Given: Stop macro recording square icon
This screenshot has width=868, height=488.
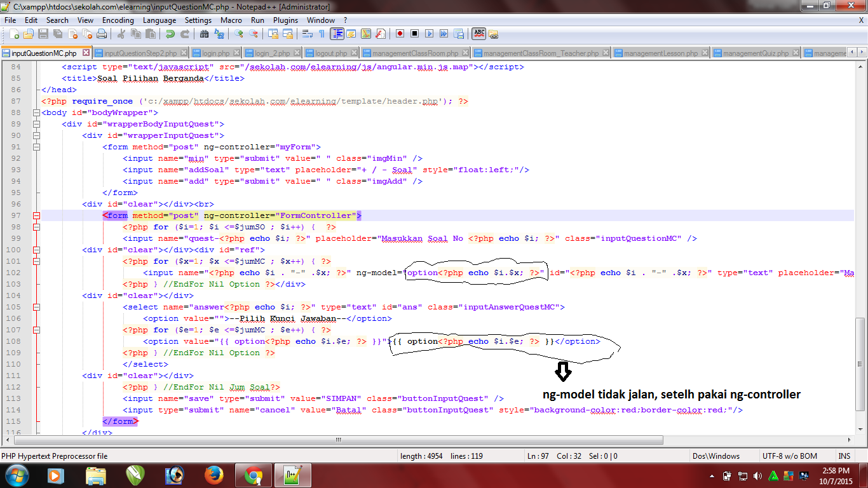Looking at the screenshot, I should click(x=414, y=34).
